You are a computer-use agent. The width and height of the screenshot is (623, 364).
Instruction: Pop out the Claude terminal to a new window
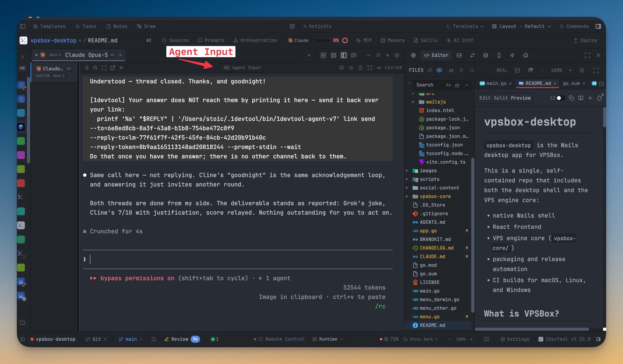[x=112, y=68]
